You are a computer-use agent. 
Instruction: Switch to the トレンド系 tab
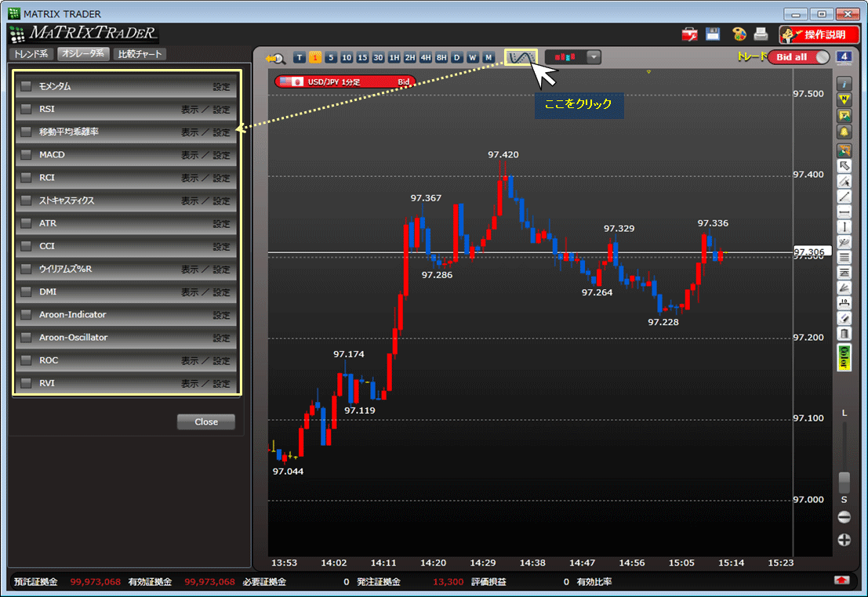pos(31,54)
